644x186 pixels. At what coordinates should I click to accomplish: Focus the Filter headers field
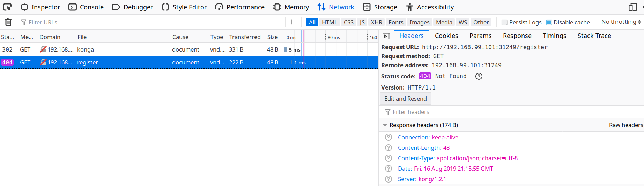(511, 112)
